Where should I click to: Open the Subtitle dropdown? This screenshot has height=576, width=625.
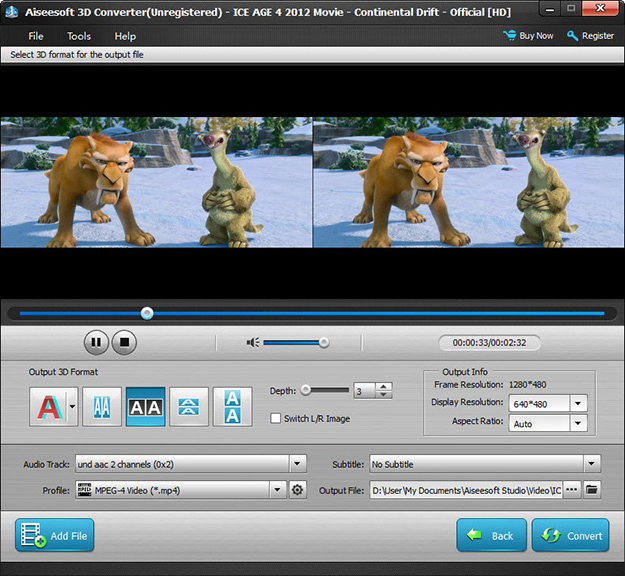pyautogui.click(x=592, y=464)
